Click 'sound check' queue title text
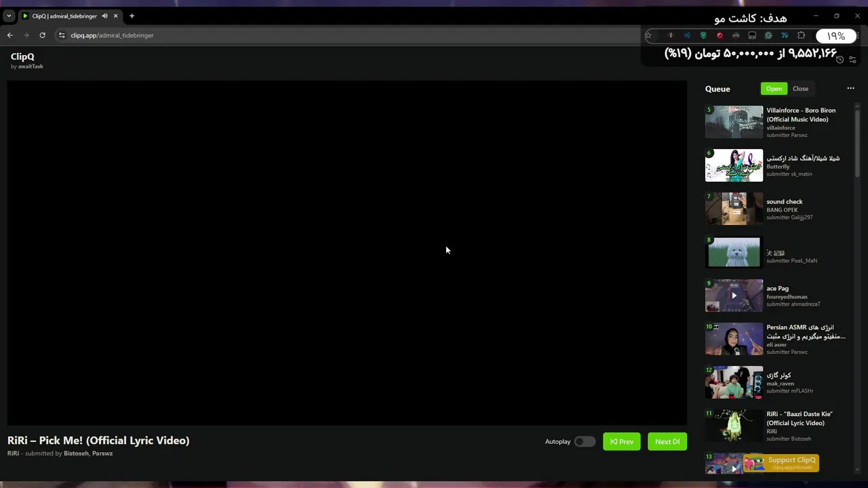The image size is (868, 488). [785, 201]
